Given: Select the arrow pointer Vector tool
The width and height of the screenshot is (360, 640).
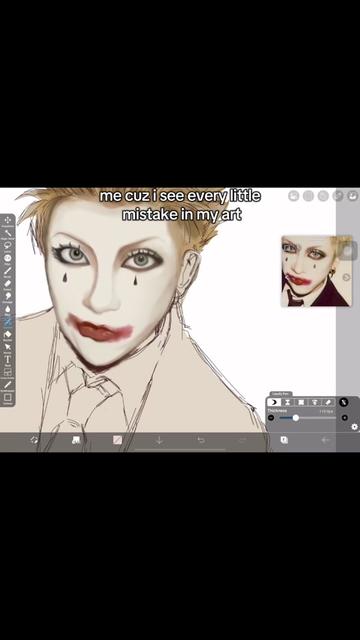Looking at the screenshot, I should [8, 347].
